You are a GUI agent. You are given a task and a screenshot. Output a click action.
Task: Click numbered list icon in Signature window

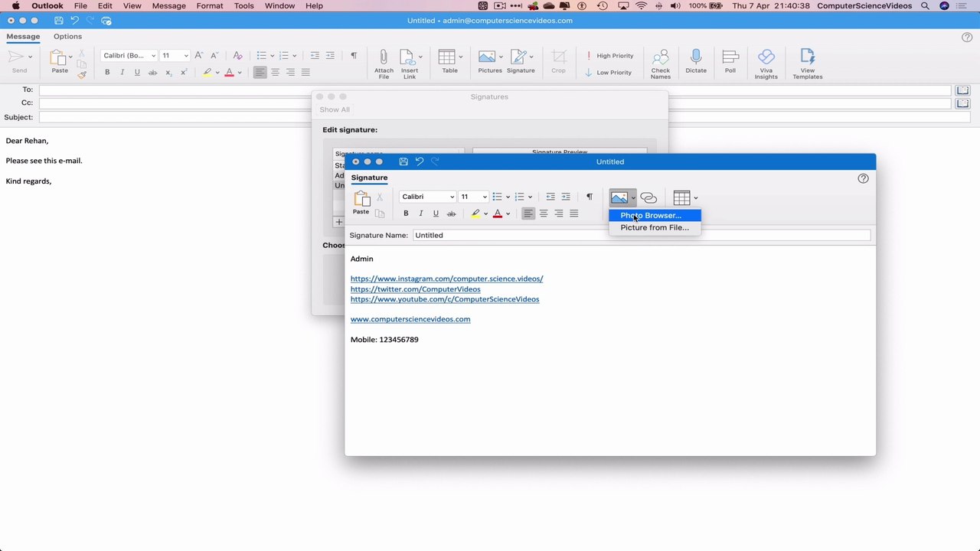click(519, 197)
